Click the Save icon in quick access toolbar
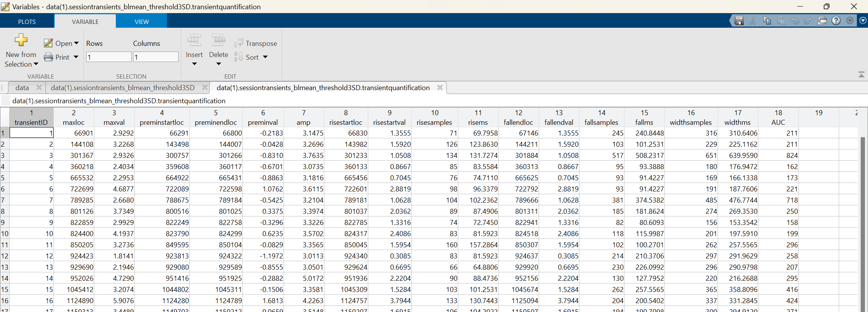 coord(739,21)
